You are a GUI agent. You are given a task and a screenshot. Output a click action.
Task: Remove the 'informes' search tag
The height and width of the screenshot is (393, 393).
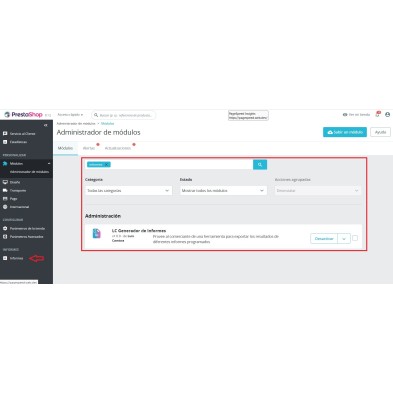(x=106, y=165)
